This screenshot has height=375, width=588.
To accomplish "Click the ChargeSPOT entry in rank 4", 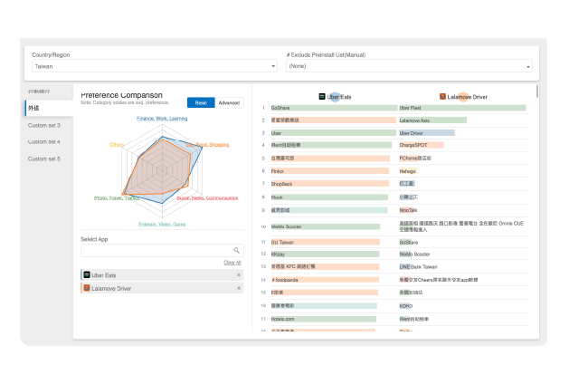I will click(x=422, y=145).
